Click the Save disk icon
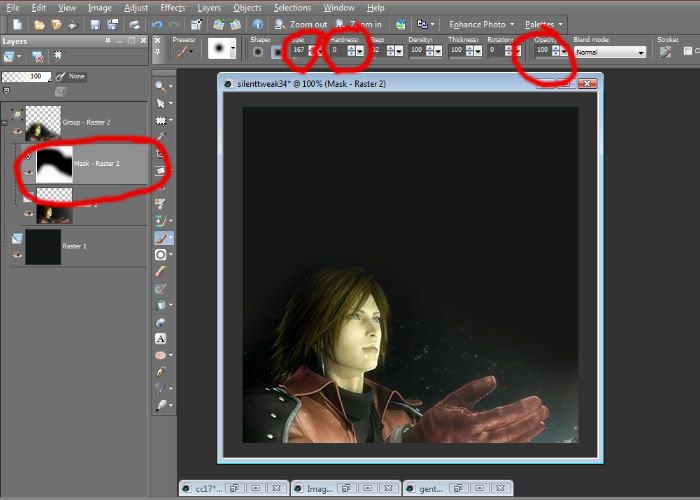The image size is (700, 500). pyautogui.click(x=95, y=25)
